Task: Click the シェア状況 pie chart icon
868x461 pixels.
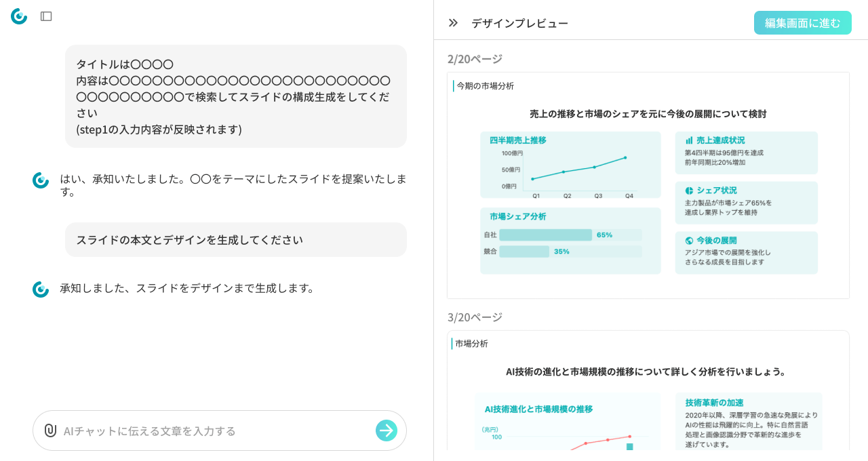Action: (689, 191)
